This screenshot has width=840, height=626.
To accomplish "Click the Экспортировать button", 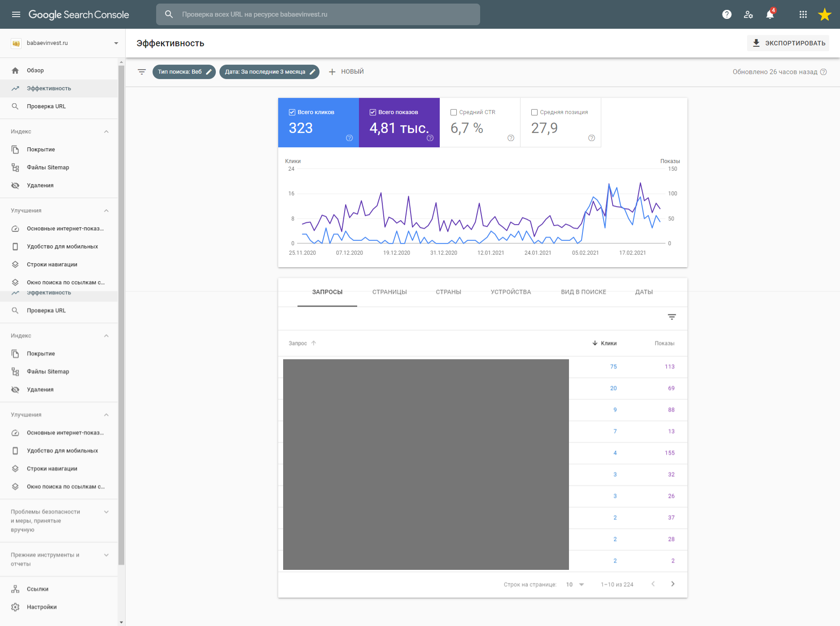I will pos(788,43).
